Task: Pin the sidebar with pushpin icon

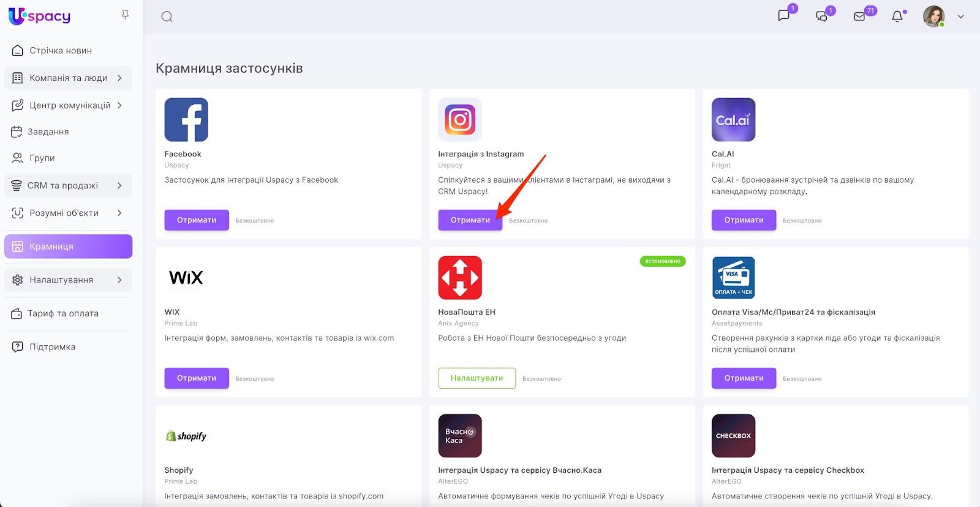Action: pos(125,15)
